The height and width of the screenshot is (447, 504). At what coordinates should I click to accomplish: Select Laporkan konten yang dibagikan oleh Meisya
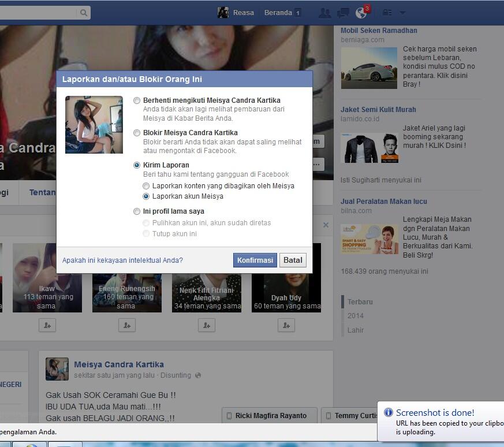coord(147,186)
